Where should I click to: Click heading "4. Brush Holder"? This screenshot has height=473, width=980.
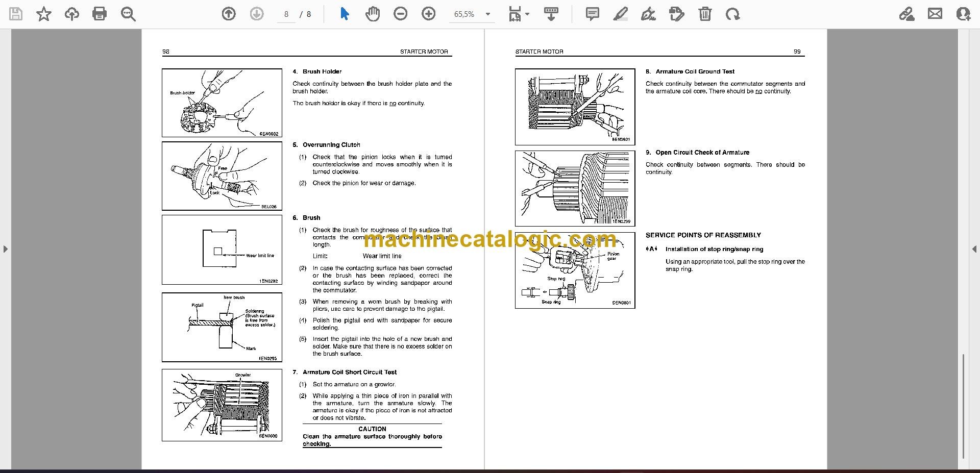coord(317,71)
